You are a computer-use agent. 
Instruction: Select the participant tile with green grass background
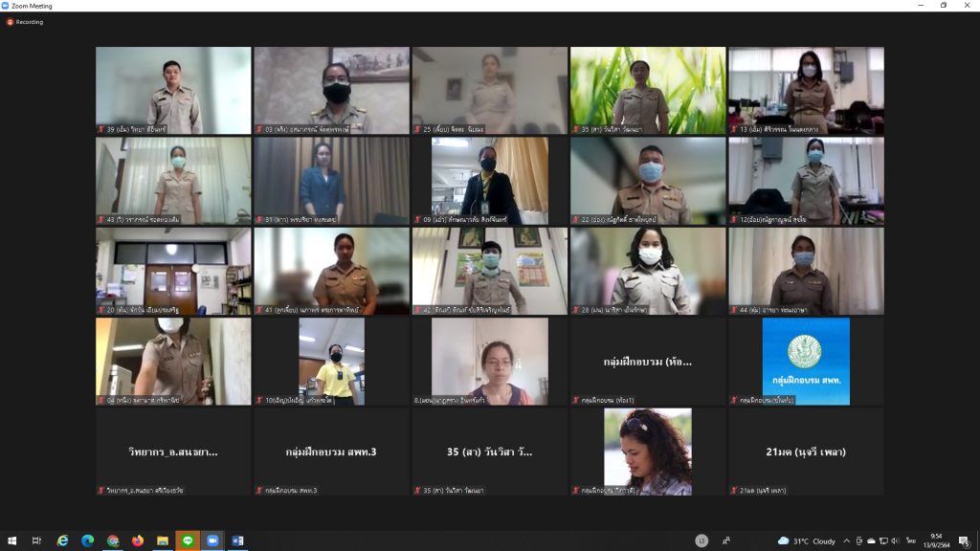pyautogui.click(x=648, y=90)
